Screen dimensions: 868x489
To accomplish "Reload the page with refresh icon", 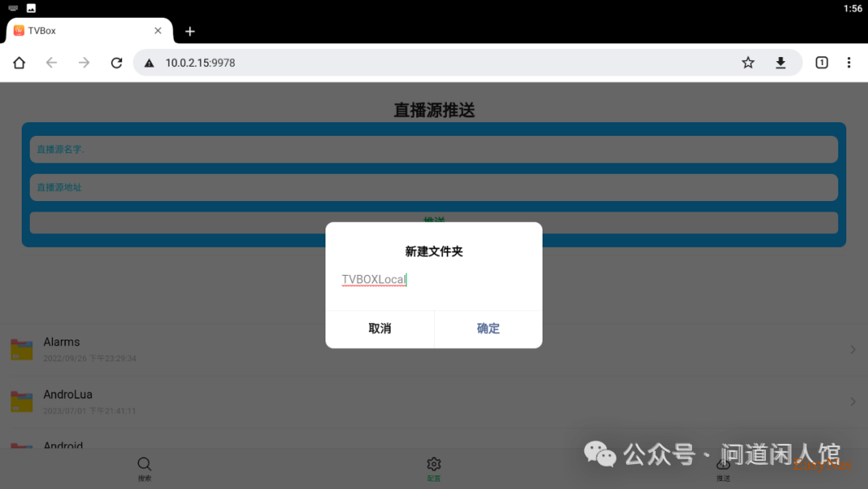I will tap(117, 63).
